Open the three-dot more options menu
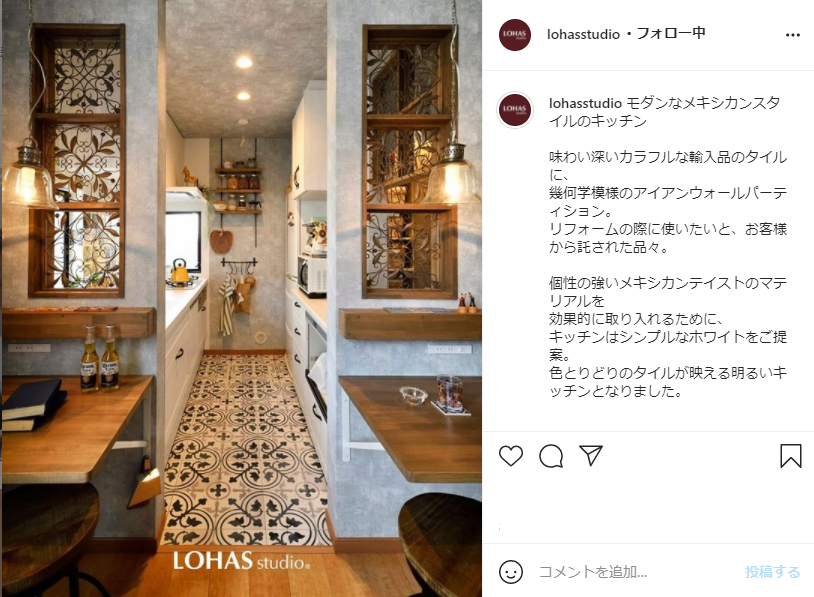814x597 pixels. [793, 35]
